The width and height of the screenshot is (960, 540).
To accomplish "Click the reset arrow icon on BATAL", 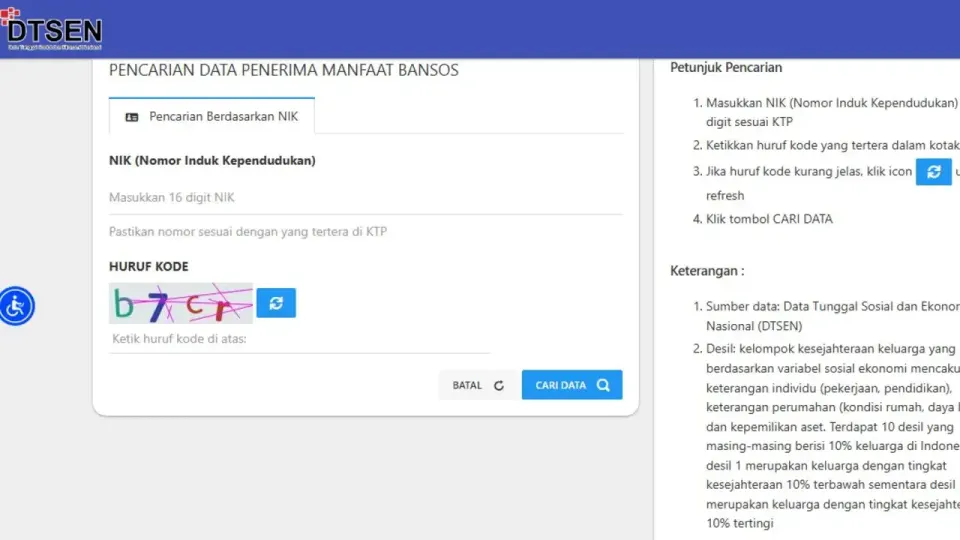I will [499, 386].
